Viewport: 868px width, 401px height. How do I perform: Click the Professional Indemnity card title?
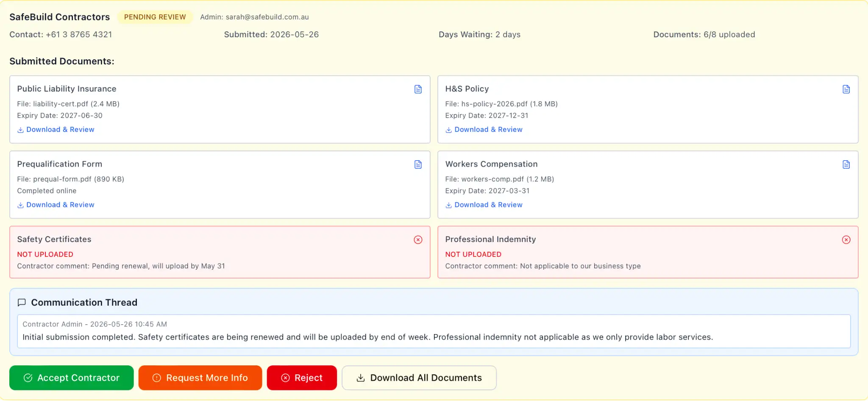pos(490,239)
